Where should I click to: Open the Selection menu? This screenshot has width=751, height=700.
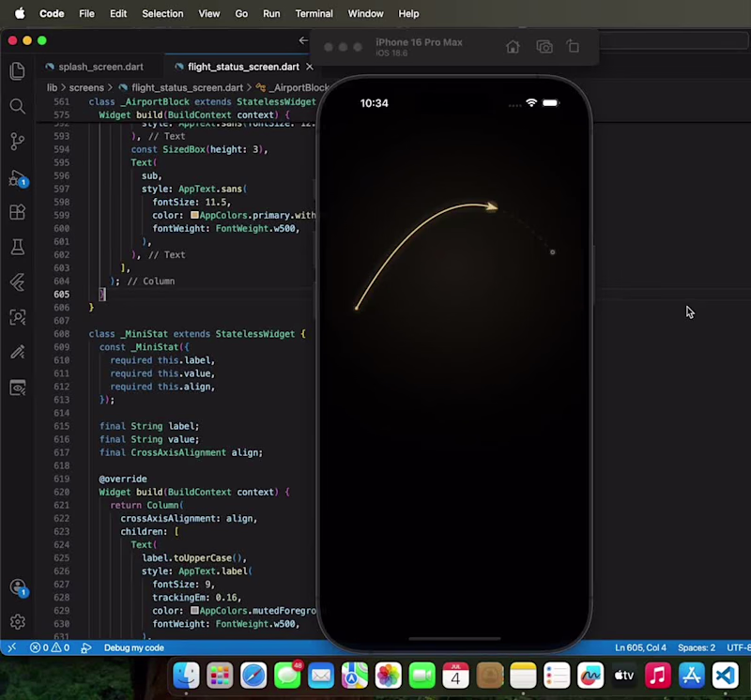point(162,13)
